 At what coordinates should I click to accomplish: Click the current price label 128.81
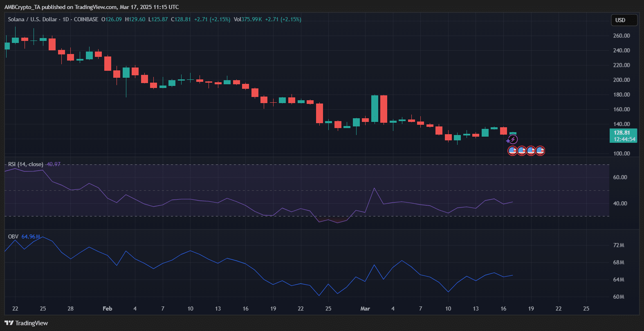(622, 133)
